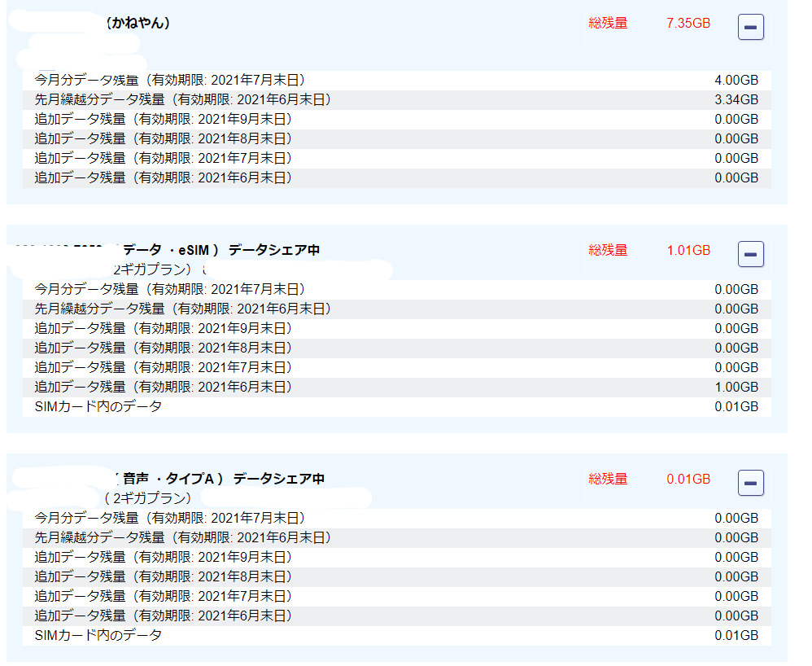Image resolution: width=812 pixels, height=666 pixels.
Task: Click SIMカード内のデータ row in 音声 section
Action: pos(98,635)
